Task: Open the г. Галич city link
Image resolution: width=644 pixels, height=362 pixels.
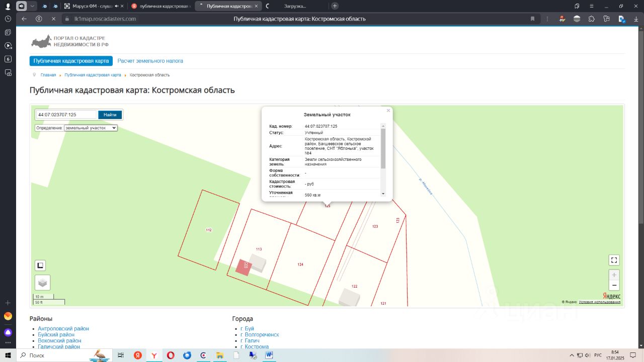Action: coord(250,341)
